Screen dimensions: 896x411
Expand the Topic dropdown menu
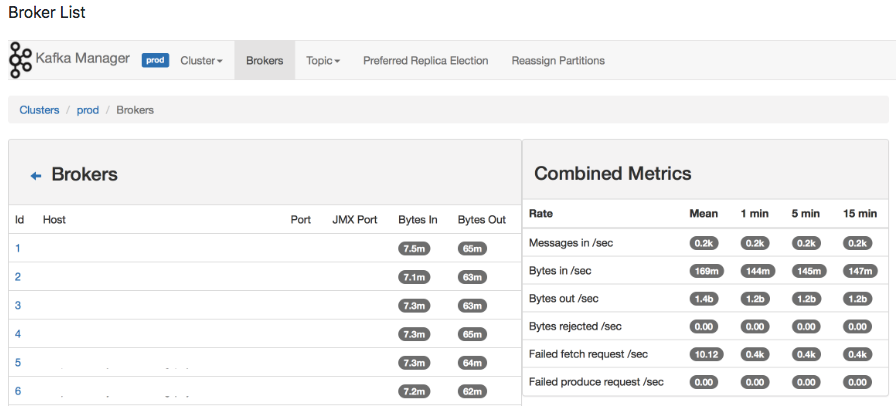pos(323,60)
